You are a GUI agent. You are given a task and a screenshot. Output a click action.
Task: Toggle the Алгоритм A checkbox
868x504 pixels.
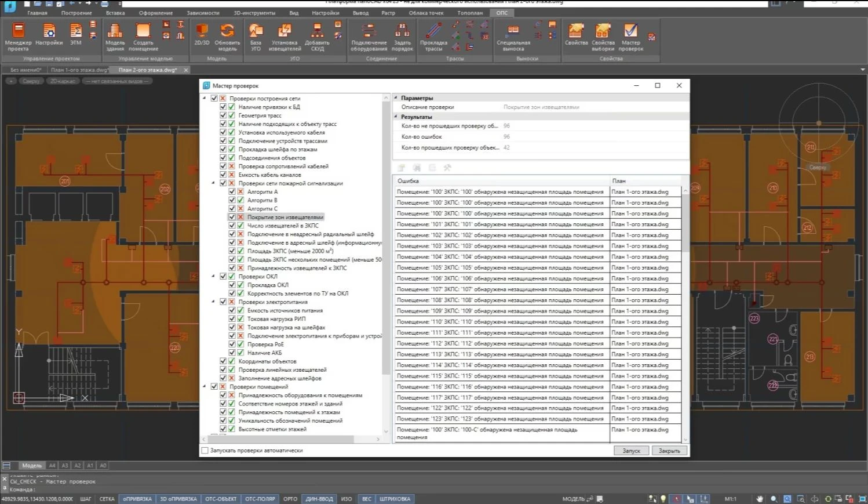coord(232,191)
